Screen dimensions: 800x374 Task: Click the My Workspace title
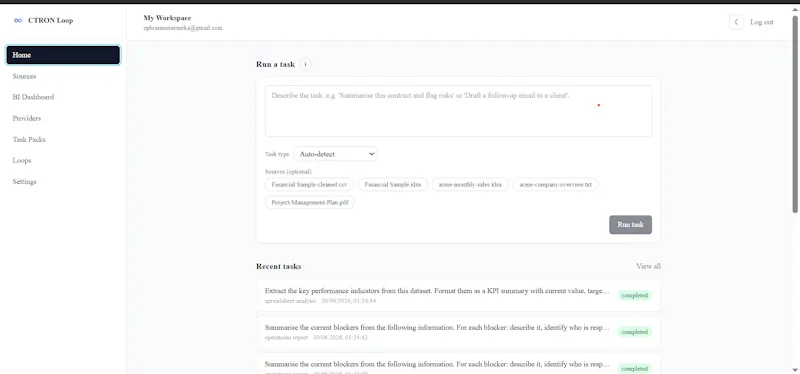coord(167,18)
